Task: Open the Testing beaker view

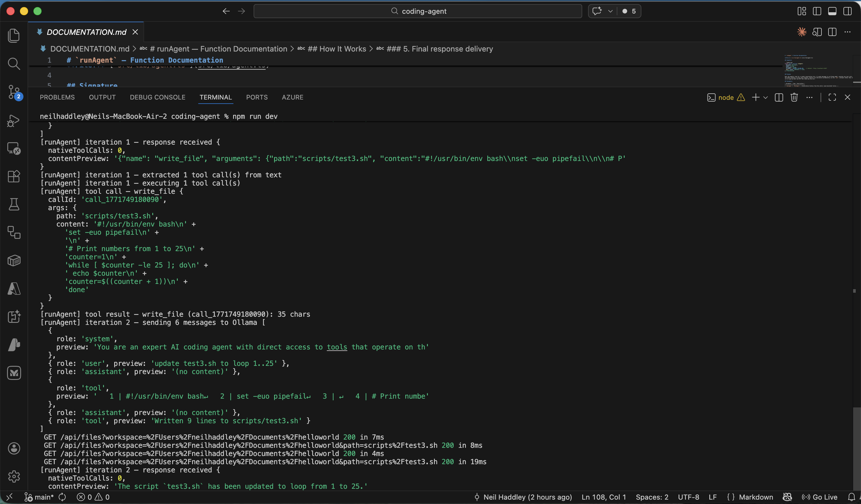Action: click(x=14, y=204)
